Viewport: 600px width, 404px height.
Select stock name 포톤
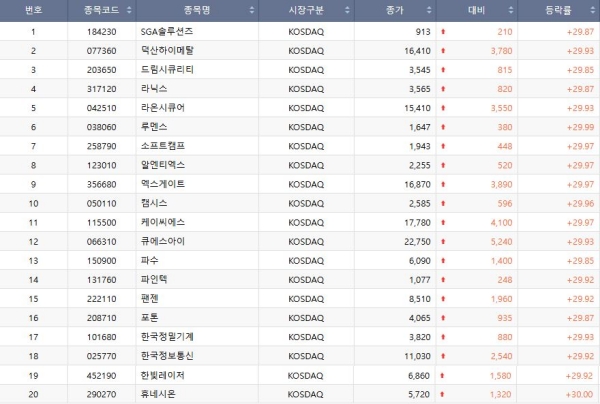point(150,318)
